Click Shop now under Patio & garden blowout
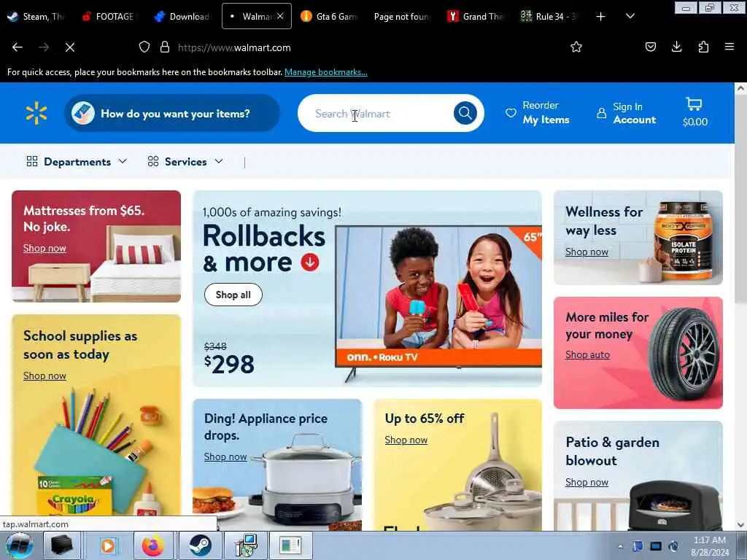Image resolution: width=747 pixels, height=560 pixels. tap(587, 483)
